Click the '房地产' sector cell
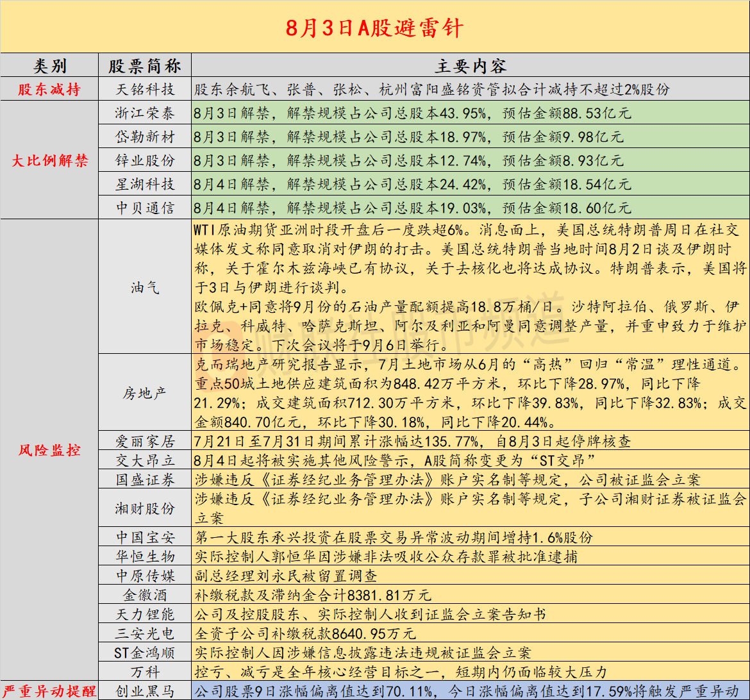 (145, 393)
